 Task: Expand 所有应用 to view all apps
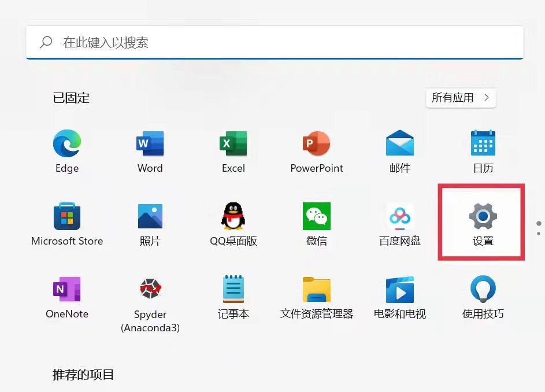click(459, 98)
